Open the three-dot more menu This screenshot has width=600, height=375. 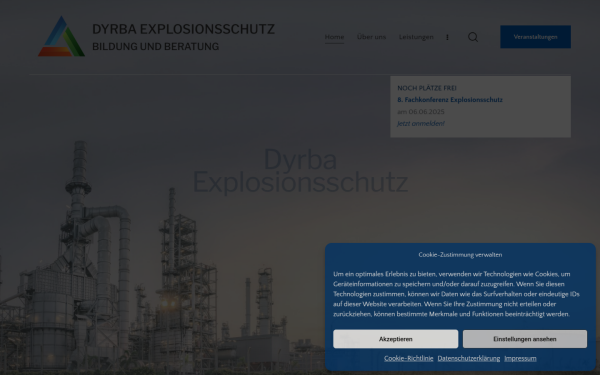click(447, 37)
